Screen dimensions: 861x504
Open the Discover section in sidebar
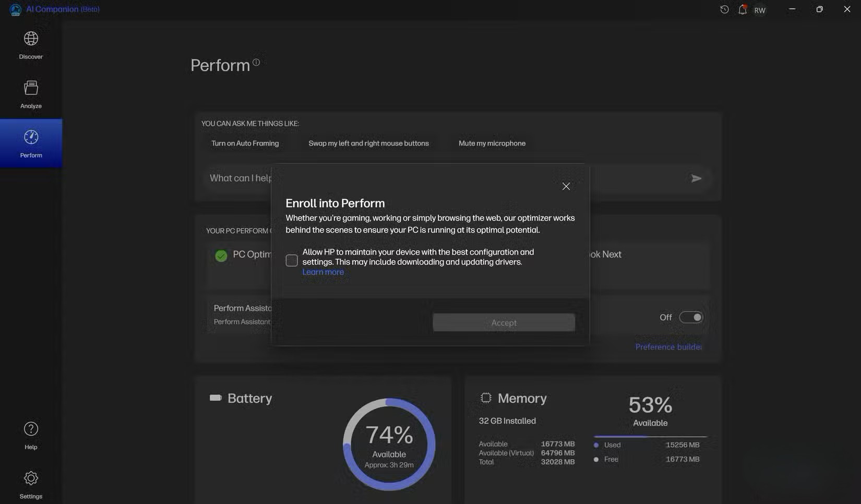click(31, 45)
